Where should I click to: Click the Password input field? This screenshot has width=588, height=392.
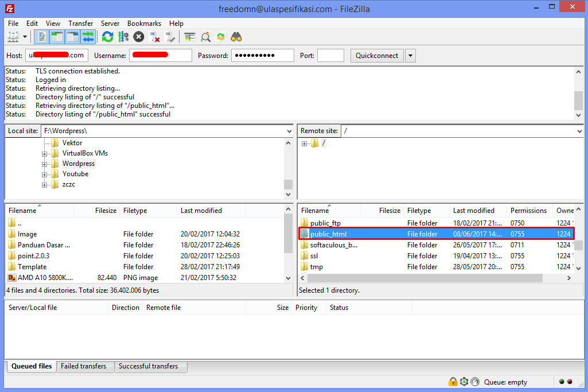[263, 56]
